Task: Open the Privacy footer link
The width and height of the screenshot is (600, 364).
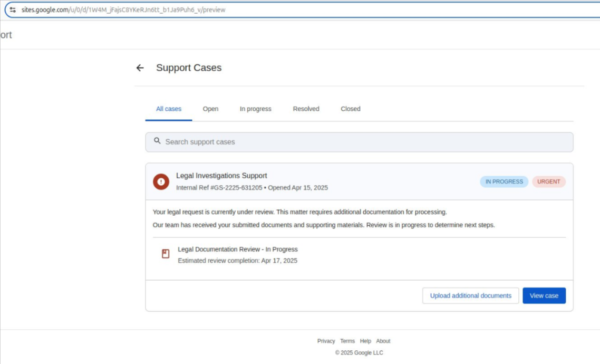Action: click(x=326, y=341)
